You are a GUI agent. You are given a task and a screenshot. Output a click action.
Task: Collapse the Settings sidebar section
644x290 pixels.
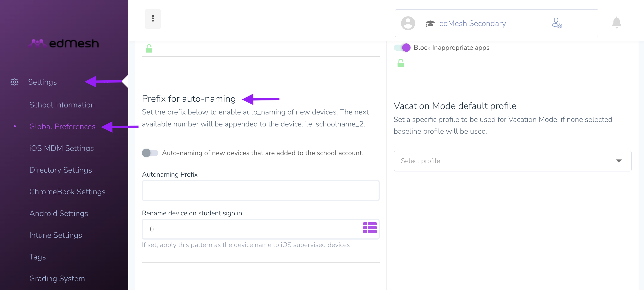[x=106, y=82]
